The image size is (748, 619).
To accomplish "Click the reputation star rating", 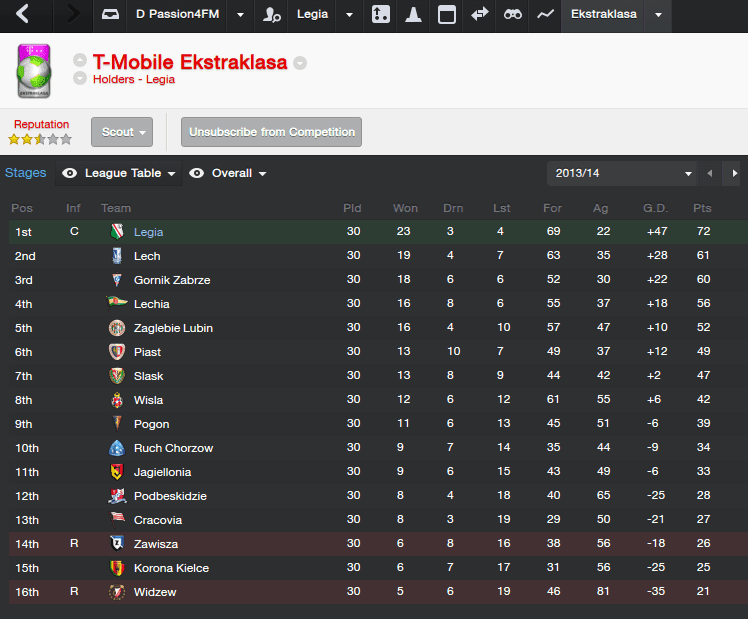I will [x=40, y=139].
